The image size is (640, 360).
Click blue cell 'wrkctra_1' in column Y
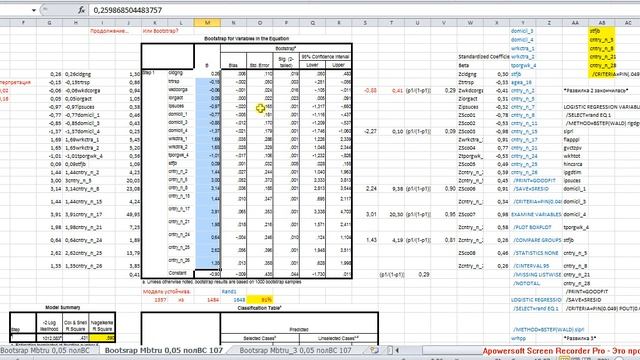(522, 48)
